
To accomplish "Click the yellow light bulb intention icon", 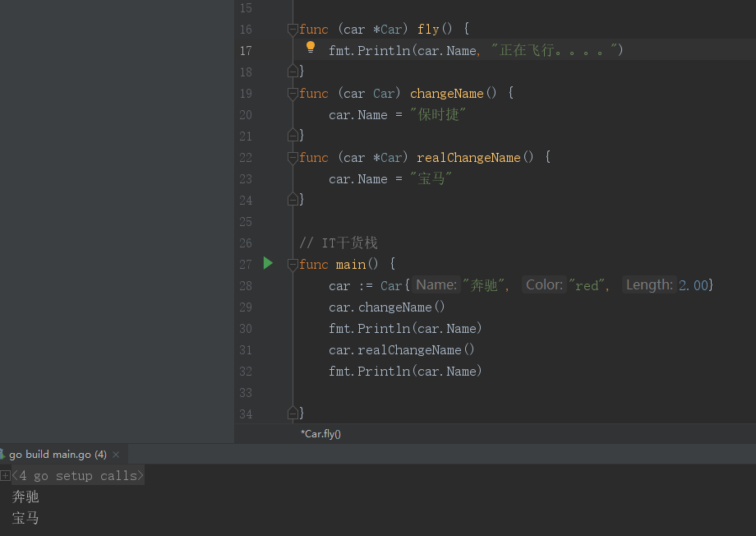I will pos(311,48).
